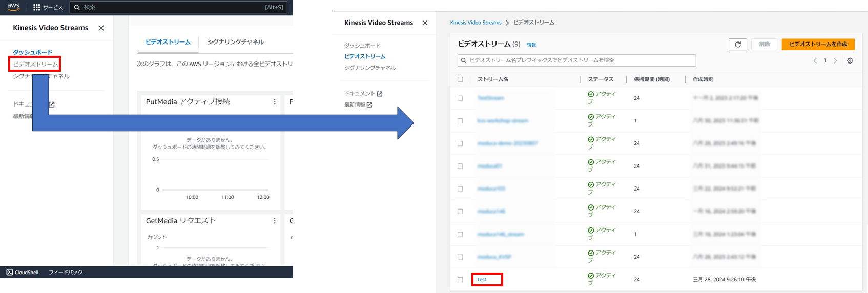Open the table preferences gear
Image resolution: width=868 pixels, height=293 pixels.
(850, 61)
